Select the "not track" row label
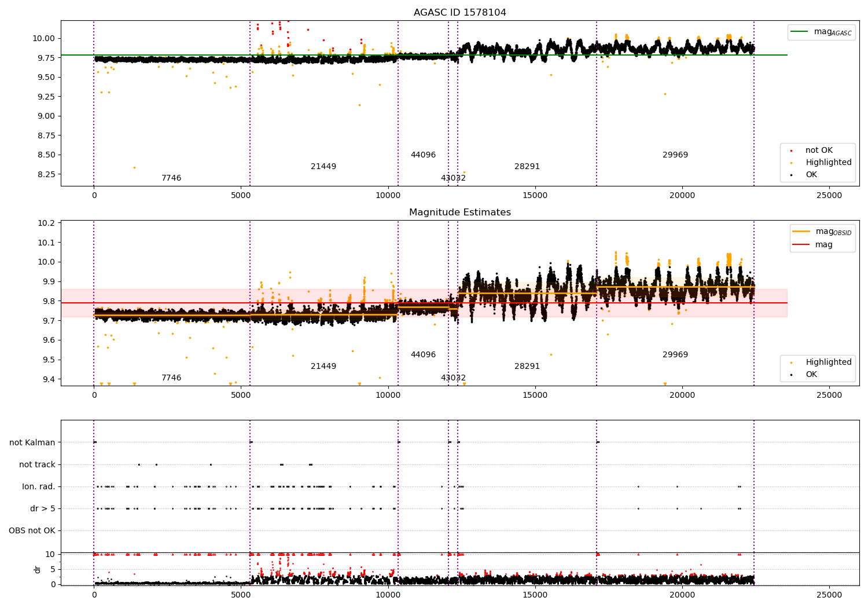Image resolution: width=868 pixels, height=608 pixels. (x=37, y=465)
